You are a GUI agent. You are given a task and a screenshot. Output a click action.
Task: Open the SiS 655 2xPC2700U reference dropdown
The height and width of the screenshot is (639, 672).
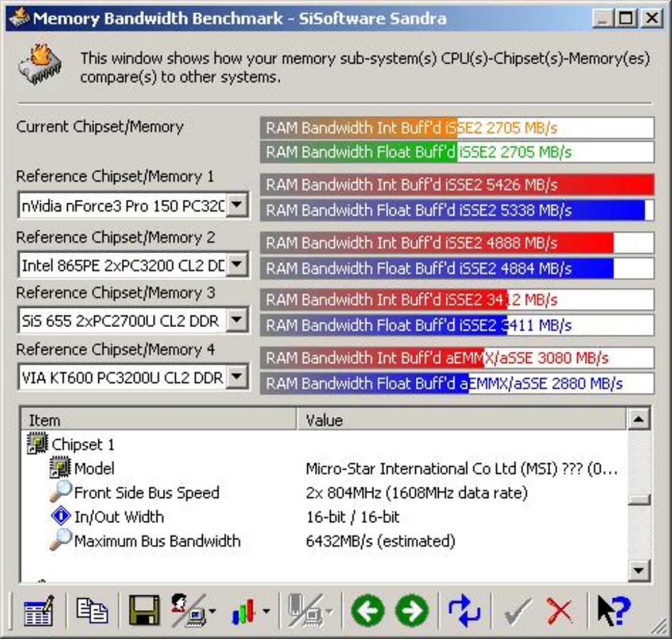point(237,320)
